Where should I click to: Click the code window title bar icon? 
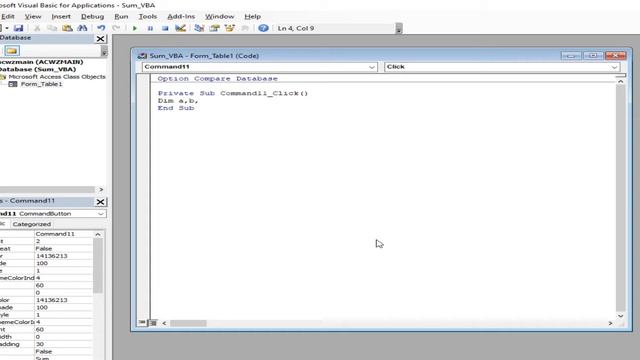(142, 56)
